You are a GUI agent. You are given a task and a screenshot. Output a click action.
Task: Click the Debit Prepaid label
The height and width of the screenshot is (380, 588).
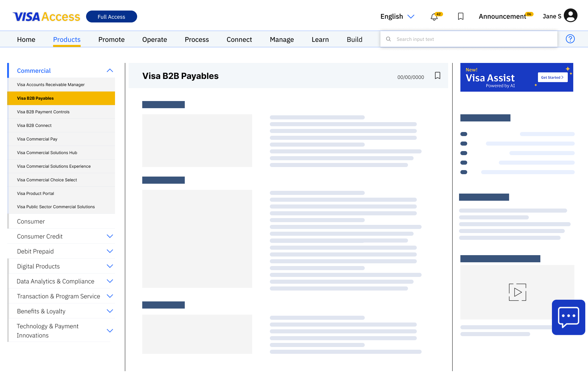(x=35, y=251)
